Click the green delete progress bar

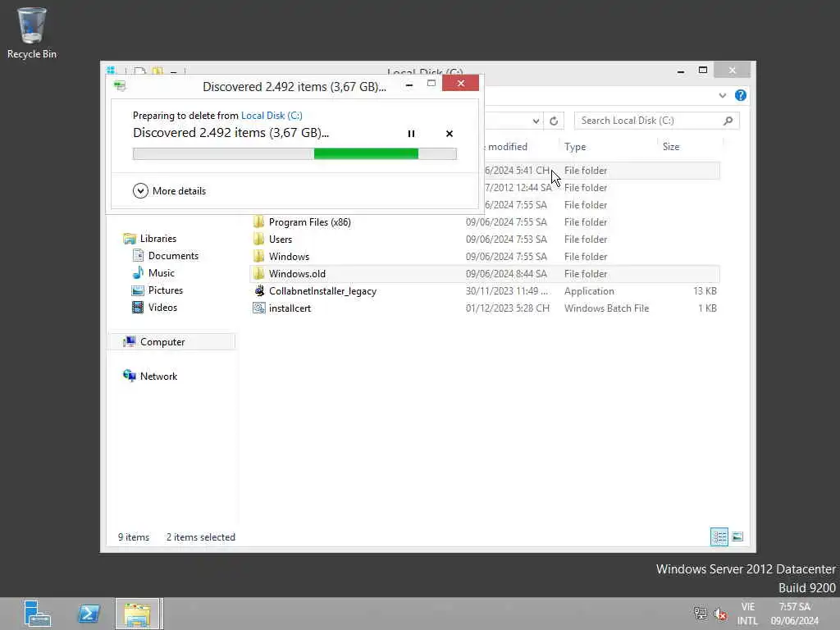click(294, 153)
